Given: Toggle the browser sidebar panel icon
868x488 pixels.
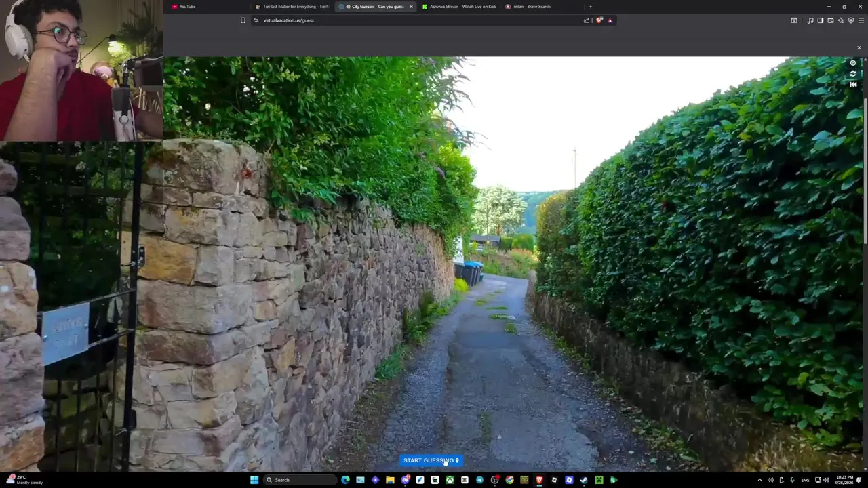Looking at the screenshot, I should (x=821, y=20).
